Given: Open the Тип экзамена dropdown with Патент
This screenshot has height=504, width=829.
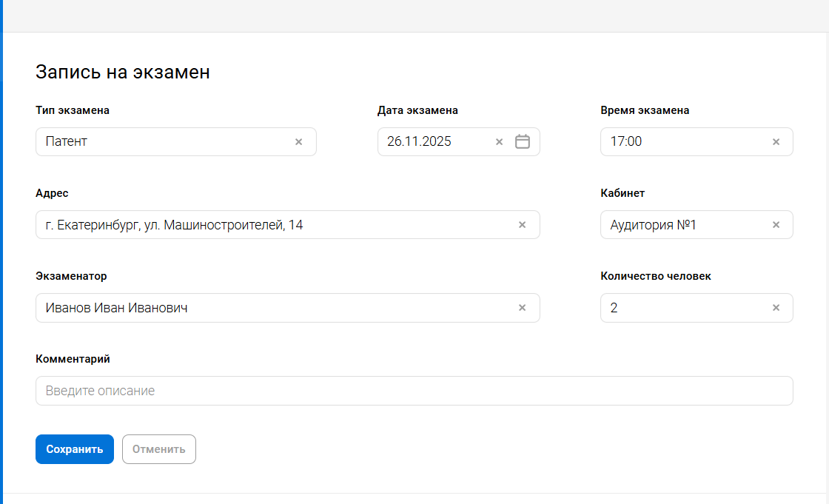Looking at the screenshot, I should click(x=163, y=142).
